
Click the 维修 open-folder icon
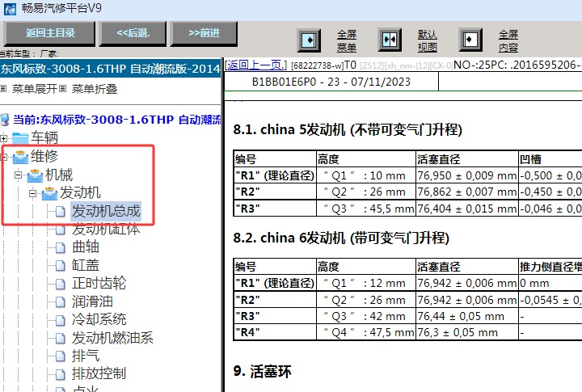[x=20, y=157]
